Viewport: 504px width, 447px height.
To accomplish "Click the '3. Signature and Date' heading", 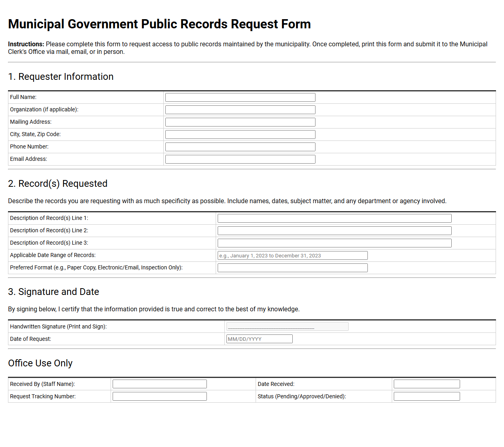I will pyautogui.click(x=54, y=292).
